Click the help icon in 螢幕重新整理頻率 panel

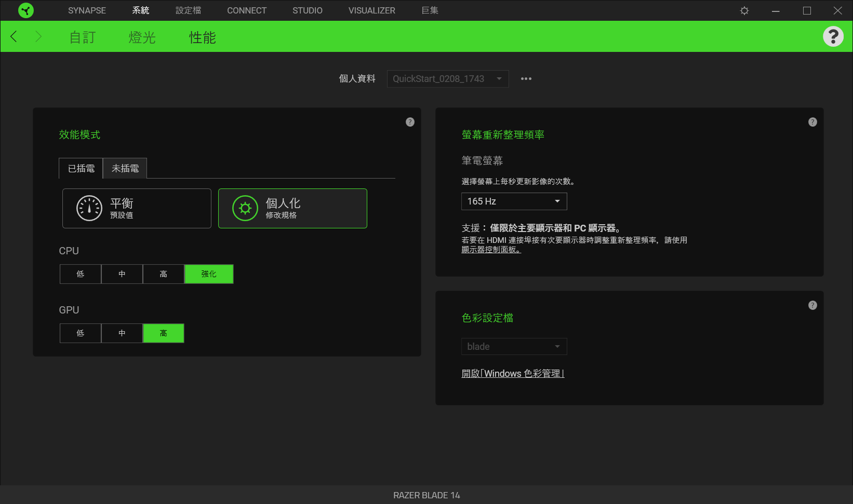tap(812, 122)
